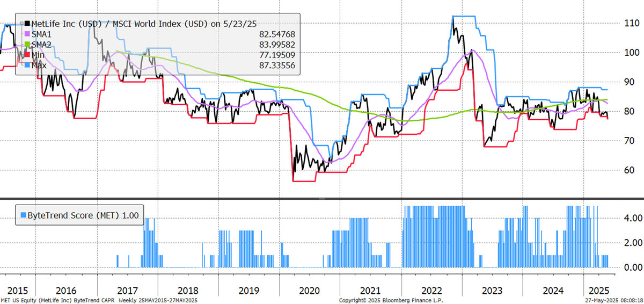
Task: Click the 2022 year label on time axis
Action: coord(432,291)
